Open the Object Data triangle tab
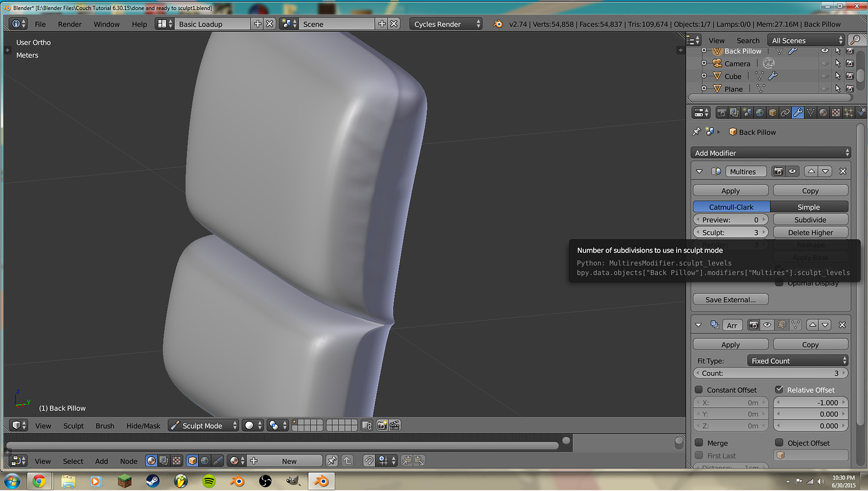The image size is (868, 491). [810, 113]
